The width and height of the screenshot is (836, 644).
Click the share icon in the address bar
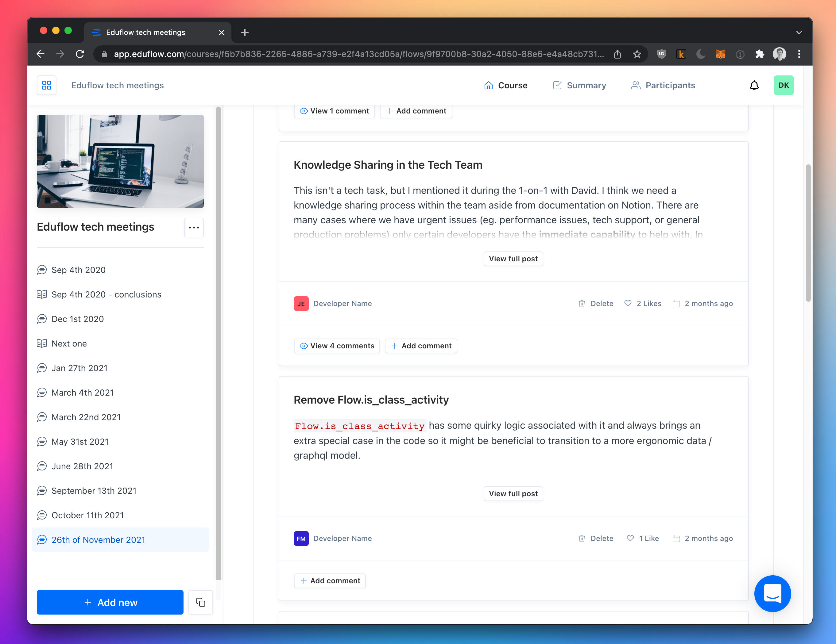pos(617,54)
